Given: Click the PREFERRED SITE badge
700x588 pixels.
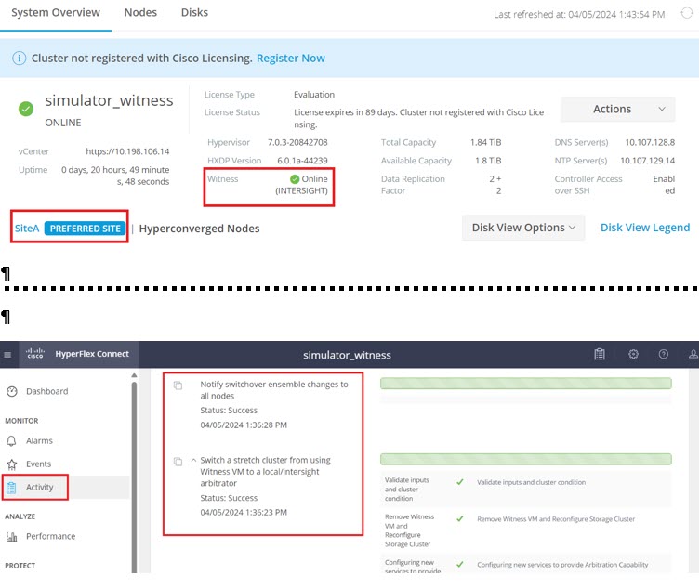Looking at the screenshot, I should point(85,229).
